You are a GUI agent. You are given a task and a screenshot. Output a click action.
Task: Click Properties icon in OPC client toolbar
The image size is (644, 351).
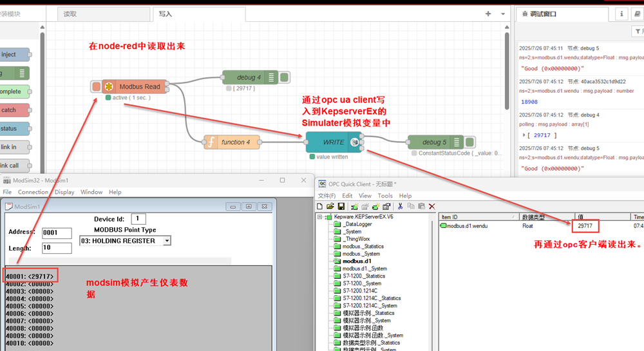[x=386, y=207]
